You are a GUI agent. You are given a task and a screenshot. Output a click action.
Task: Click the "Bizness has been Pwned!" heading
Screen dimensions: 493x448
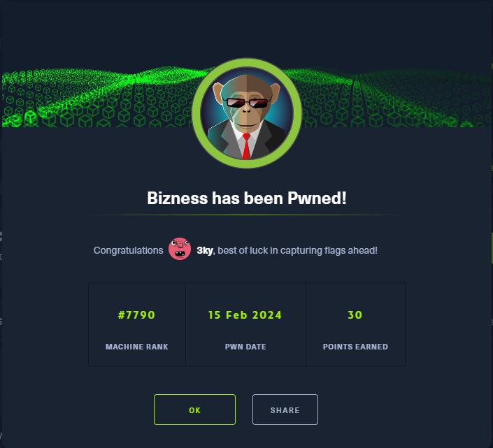tap(247, 198)
